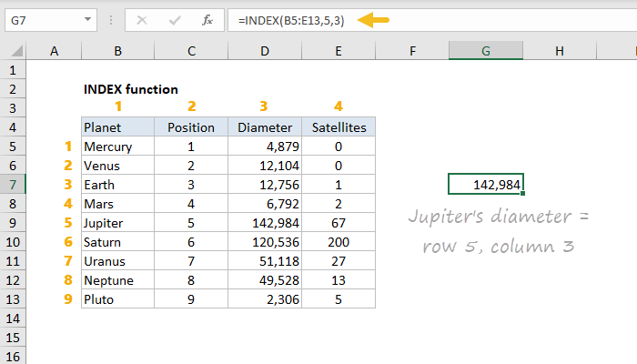The height and width of the screenshot is (364, 637).
Task: Select the 'Saturn' cell
Action: point(117,242)
